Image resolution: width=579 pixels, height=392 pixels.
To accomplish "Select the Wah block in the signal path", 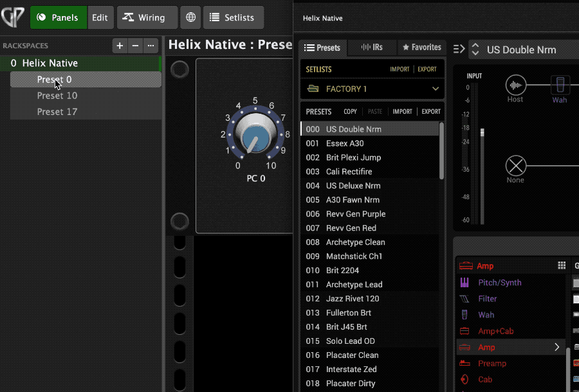I will 560,85.
